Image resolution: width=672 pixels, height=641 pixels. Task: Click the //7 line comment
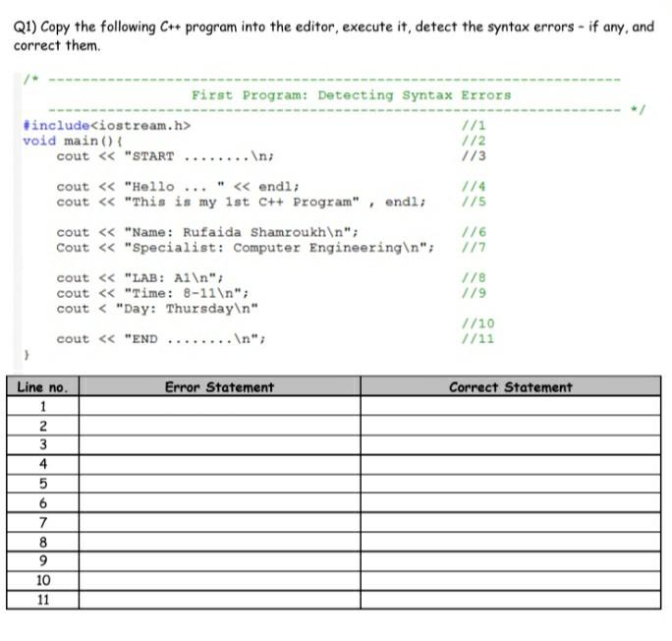click(474, 248)
